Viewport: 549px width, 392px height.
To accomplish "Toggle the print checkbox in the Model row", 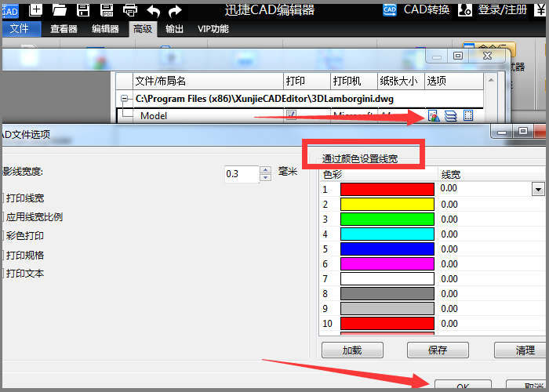I will pos(291,114).
